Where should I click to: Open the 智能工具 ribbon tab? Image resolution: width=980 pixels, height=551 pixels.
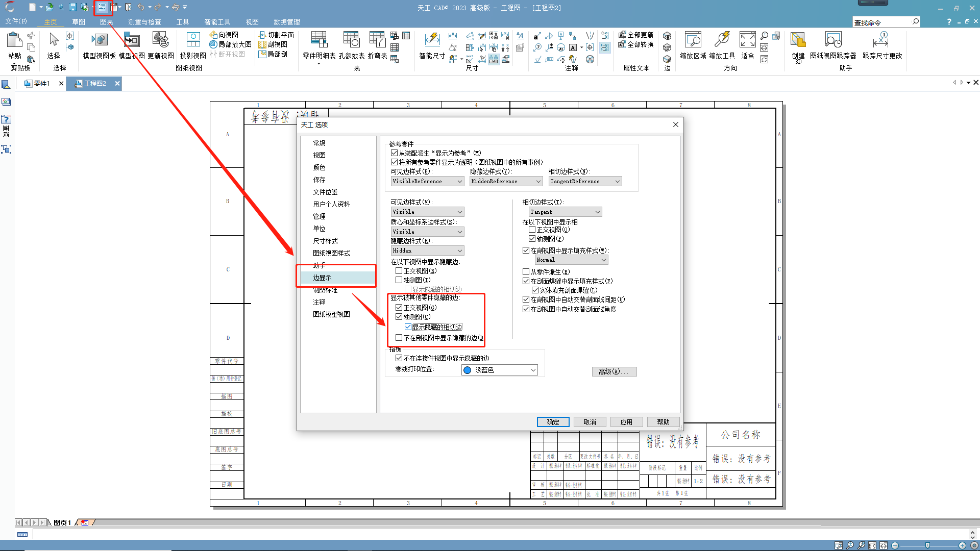[217, 22]
